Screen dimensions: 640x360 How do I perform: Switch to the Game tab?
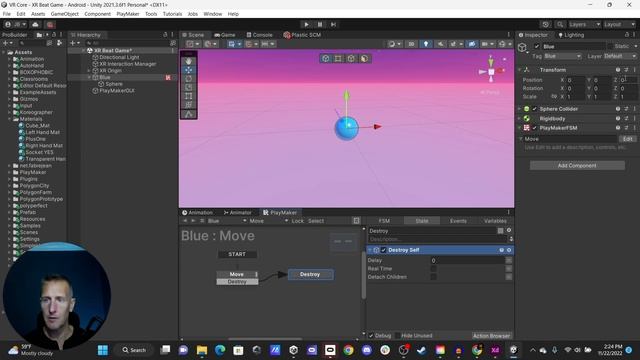point(225,35)
